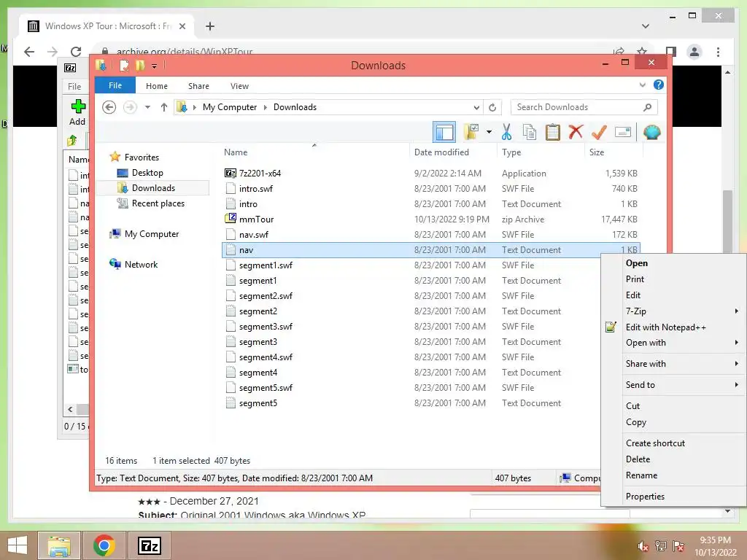The width and height of the screenshot is (747, 560).
Task: Open the Chrome tab search chevron
Action: (646, 26)
